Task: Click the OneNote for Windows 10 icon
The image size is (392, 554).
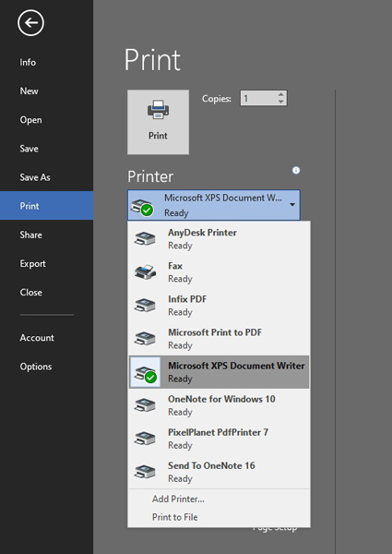Action: tap(145, 405)
